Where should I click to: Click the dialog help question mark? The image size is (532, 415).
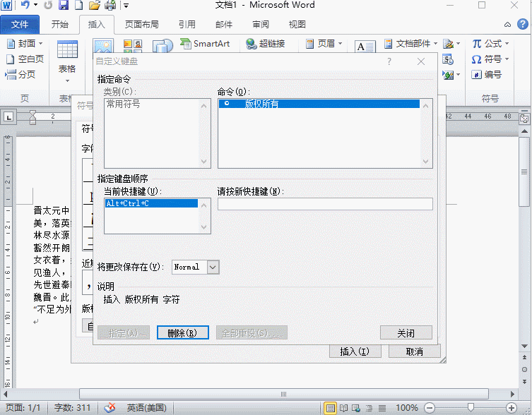(389, 61)
